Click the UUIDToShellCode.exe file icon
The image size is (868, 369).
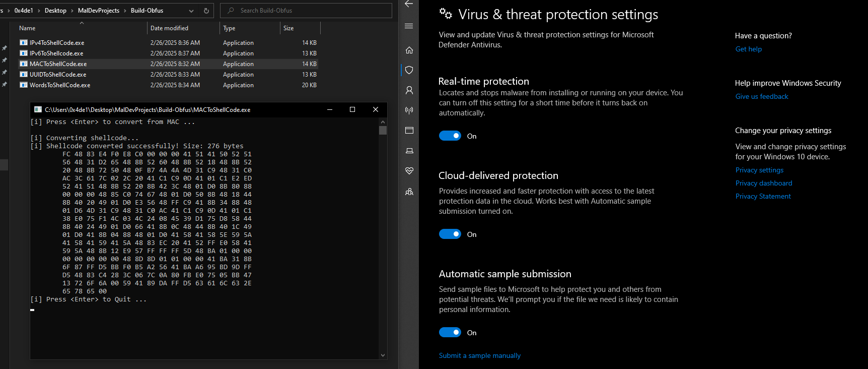pyautogui.click(x=23, y=74)
